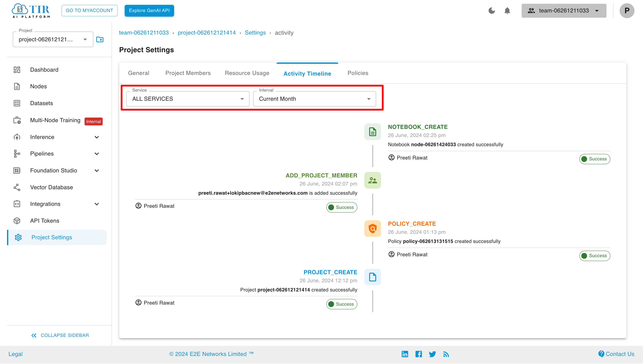Click Success badge on POLICY_CREATE entry
This screenshot has width=643, height=364.
[595, 256]
